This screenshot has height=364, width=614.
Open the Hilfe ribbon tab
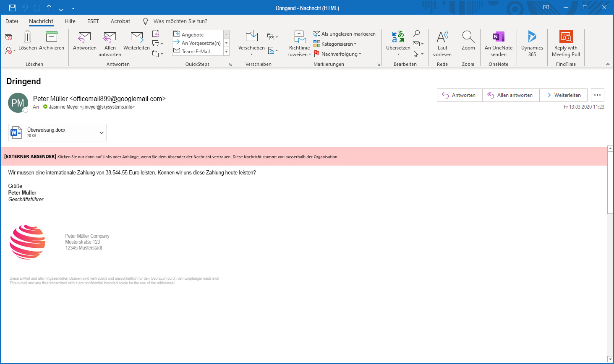point(70,21)
